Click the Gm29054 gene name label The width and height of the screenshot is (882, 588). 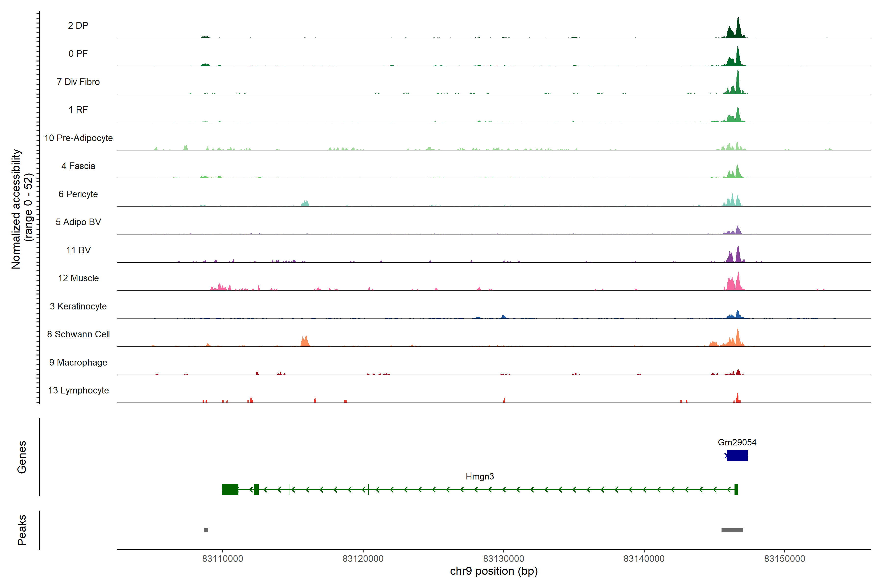737,442
